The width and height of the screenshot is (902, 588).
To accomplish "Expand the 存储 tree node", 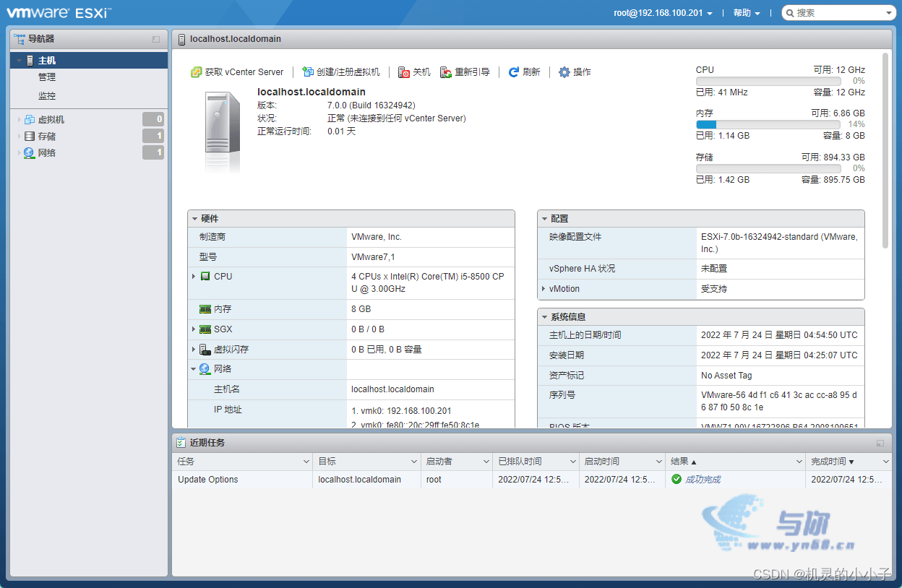I will tap(19, 137).
